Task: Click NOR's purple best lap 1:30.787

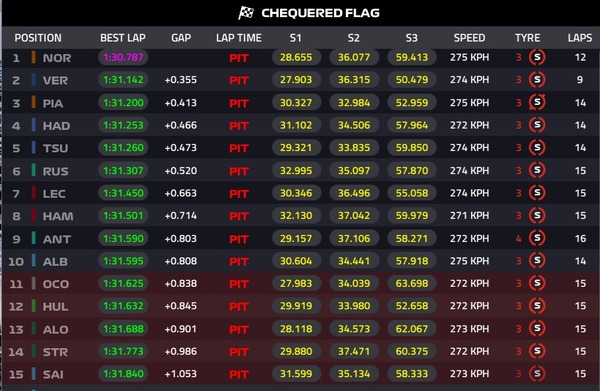Action: pos(123,57)
